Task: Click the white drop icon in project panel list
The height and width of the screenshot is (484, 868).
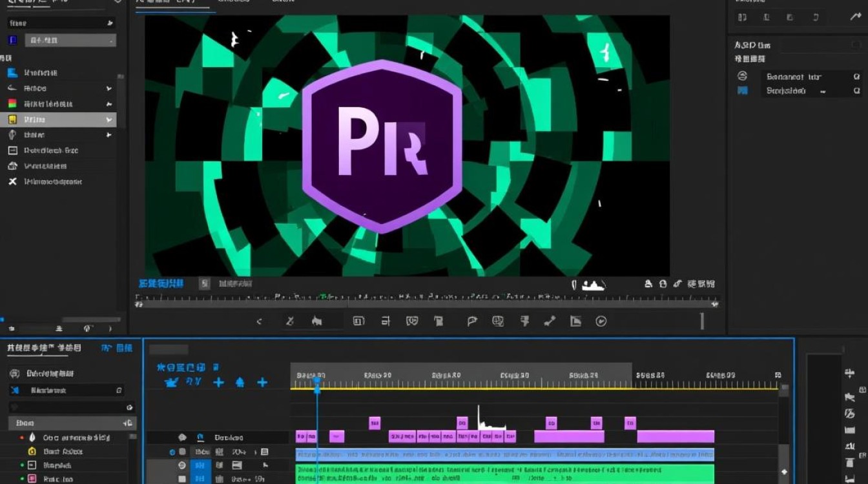Action: (32, 438)
